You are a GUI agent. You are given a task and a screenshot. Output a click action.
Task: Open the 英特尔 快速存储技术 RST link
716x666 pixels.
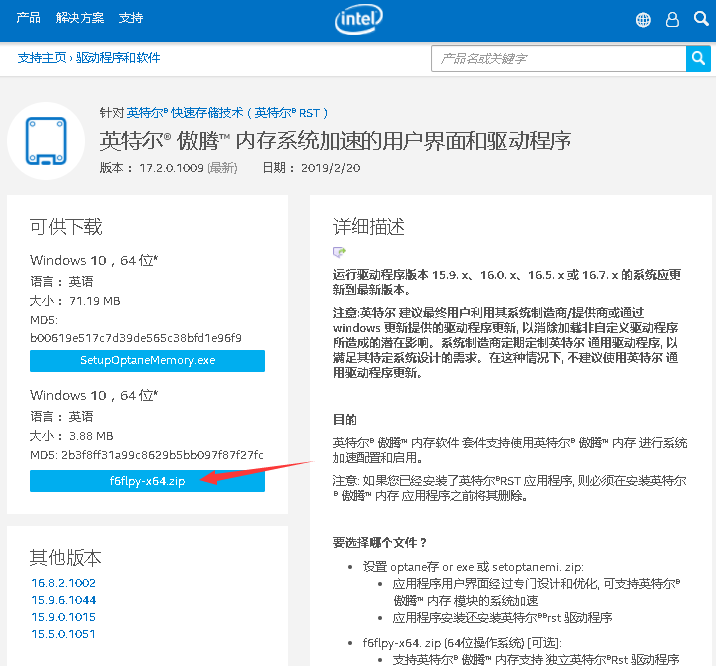tap(227, 113)
